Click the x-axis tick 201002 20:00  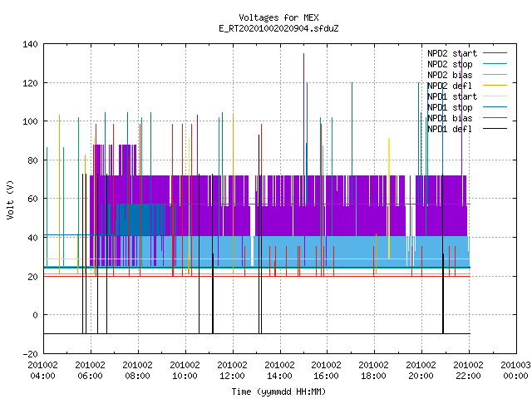421,371
